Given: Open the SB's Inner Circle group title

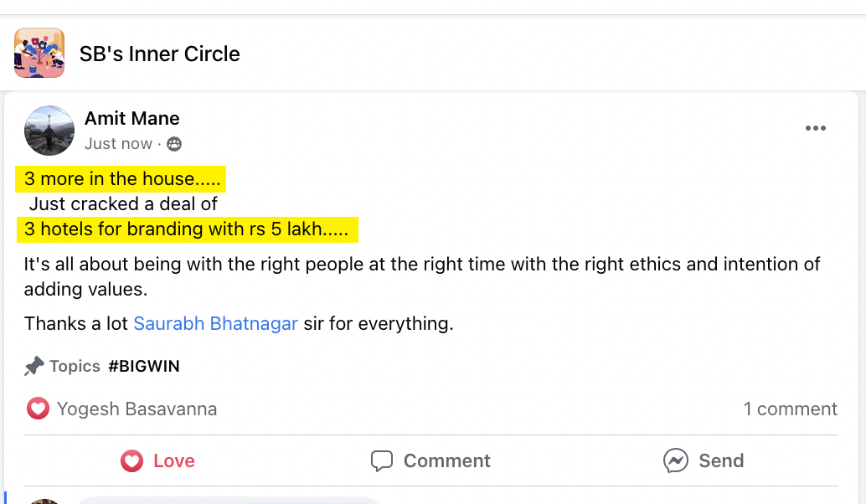Looking at the screenshot, I should click(159, 54).
